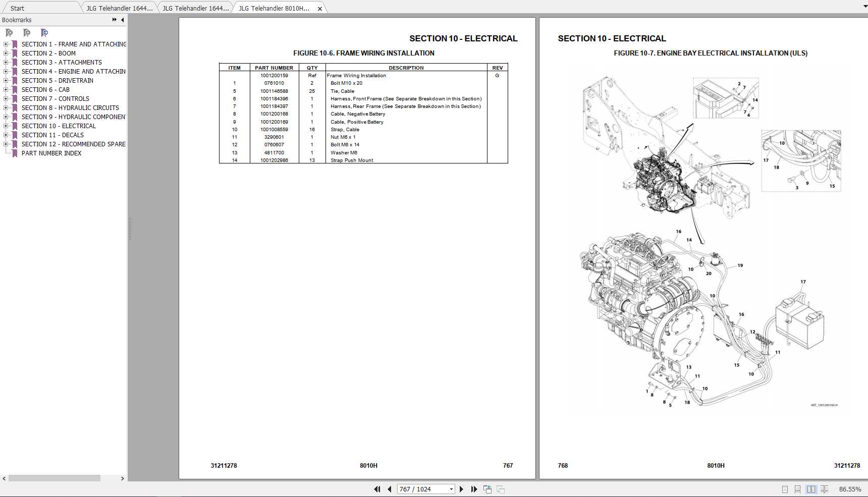Click bookmark icon beside SECTION 8 - HYDRAULIC CIRCUITS
The width and height of the screenshot is (868, 497).
pos(15,108)
